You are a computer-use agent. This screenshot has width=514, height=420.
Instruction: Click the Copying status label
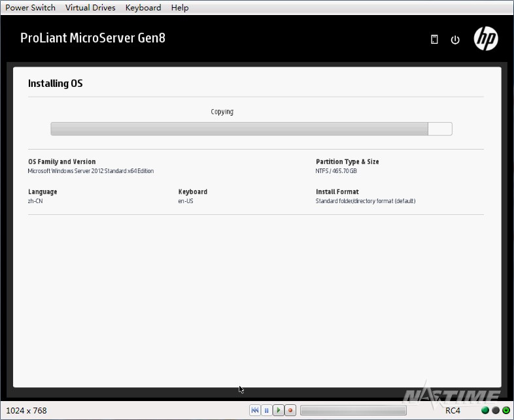pos(222,112)
